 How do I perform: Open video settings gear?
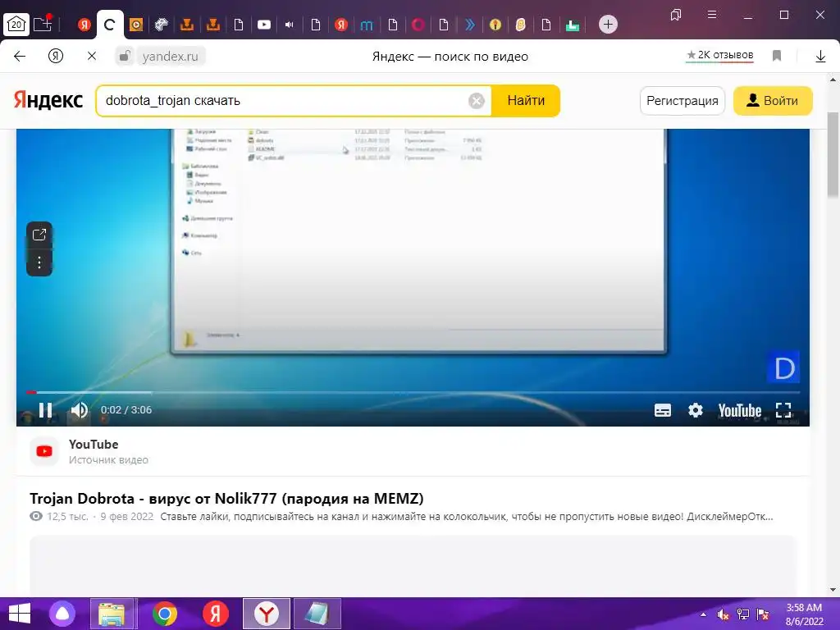[696, 410]
